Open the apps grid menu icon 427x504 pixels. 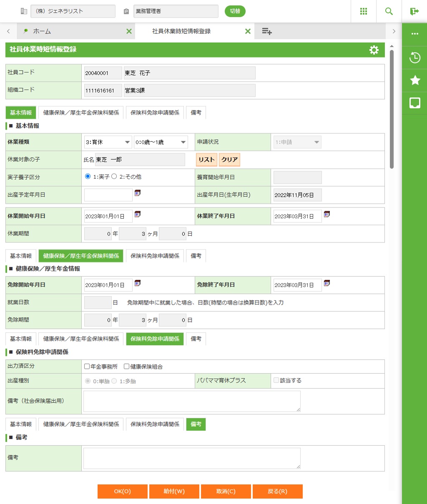point(364,11)
